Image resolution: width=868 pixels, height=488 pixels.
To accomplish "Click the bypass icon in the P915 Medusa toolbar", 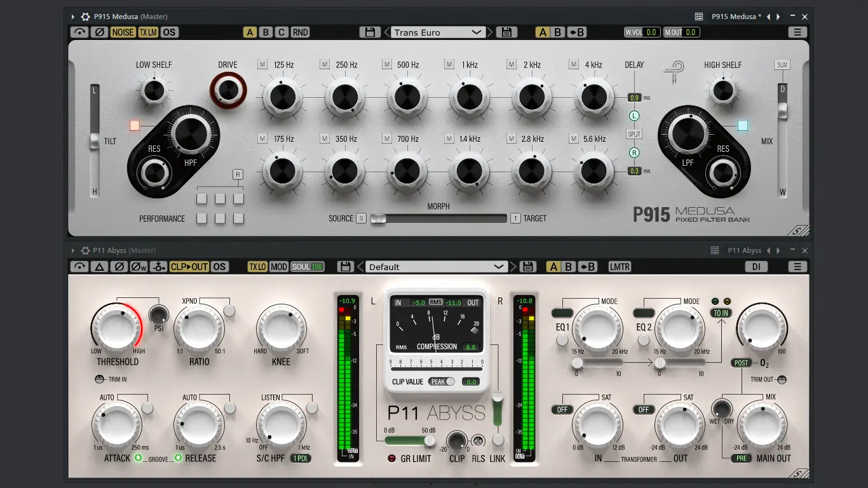I will tap(79, 32).
